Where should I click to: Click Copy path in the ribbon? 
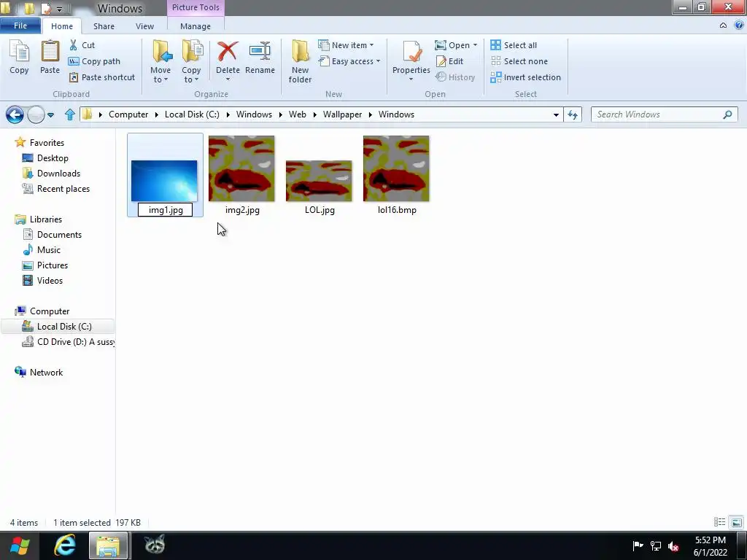click(94, 61)
